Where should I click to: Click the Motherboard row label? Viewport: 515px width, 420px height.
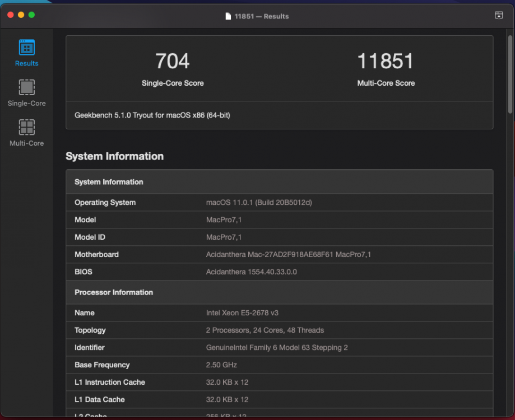click(96, 255)
